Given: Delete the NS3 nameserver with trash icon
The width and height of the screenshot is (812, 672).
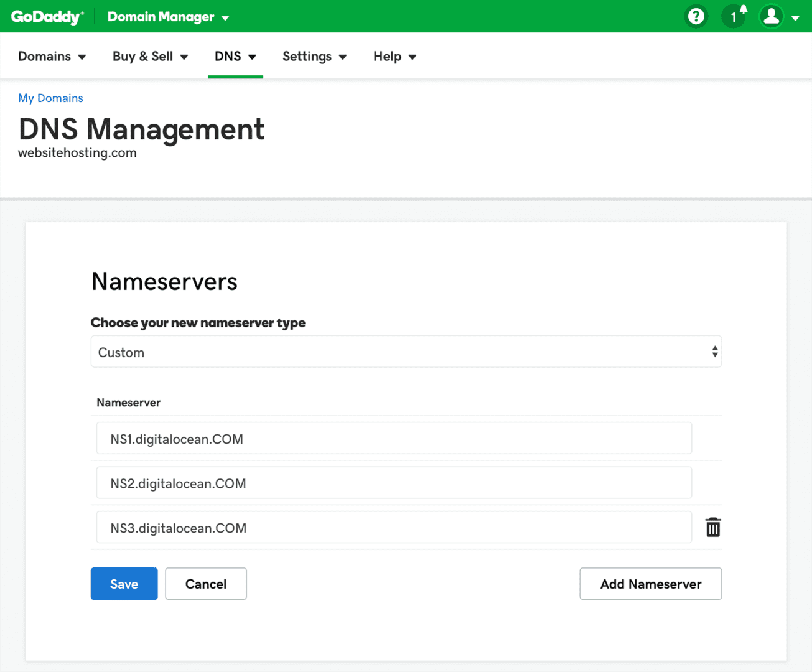Looking at the screenshot, I should coord(713,528).
